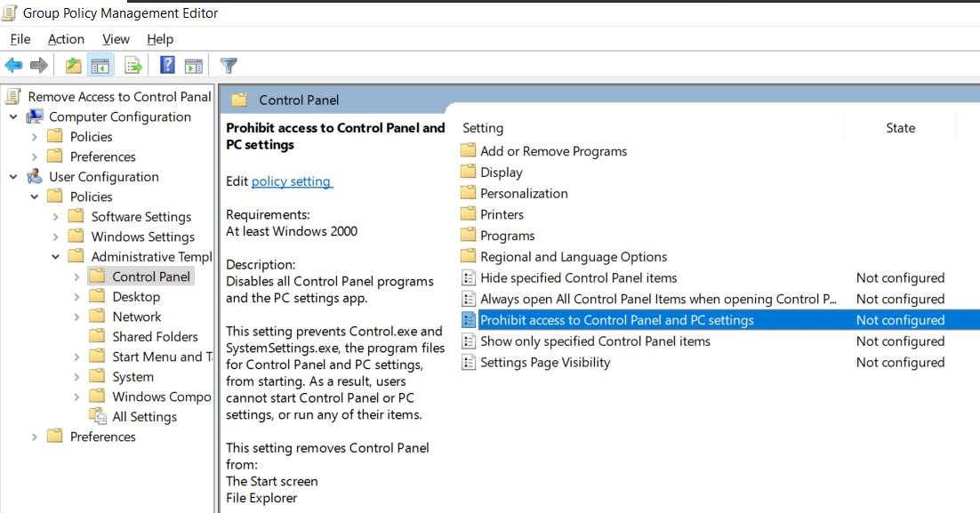Expand the Desktop tree node
The width and height of the screenshot is (980, 513).
click(76, 297)
